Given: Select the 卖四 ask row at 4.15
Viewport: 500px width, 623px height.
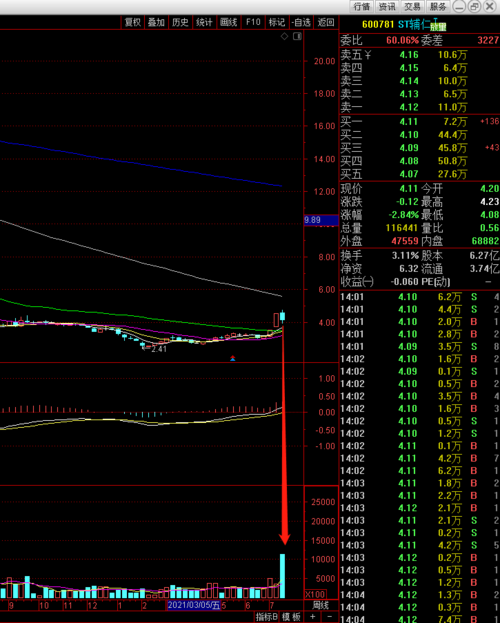Looking at the screenshot, I should click(x=419, y=68).
